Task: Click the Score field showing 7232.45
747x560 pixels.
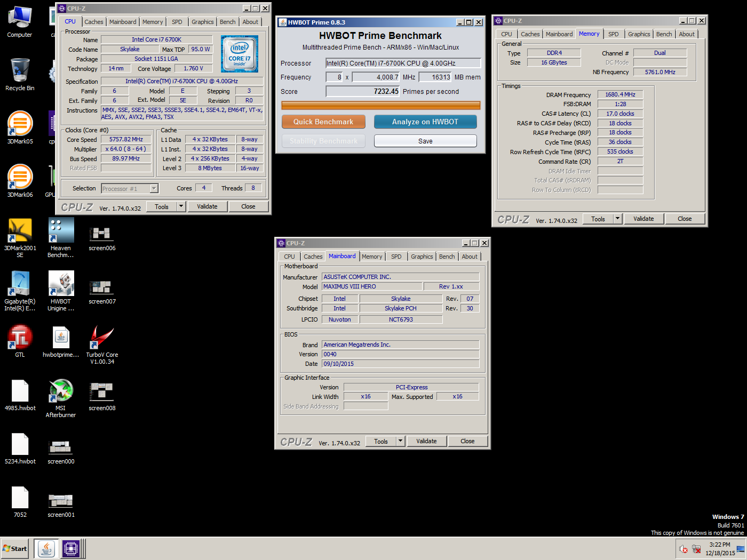Action: pyautogui.click(x=363, y=91)
